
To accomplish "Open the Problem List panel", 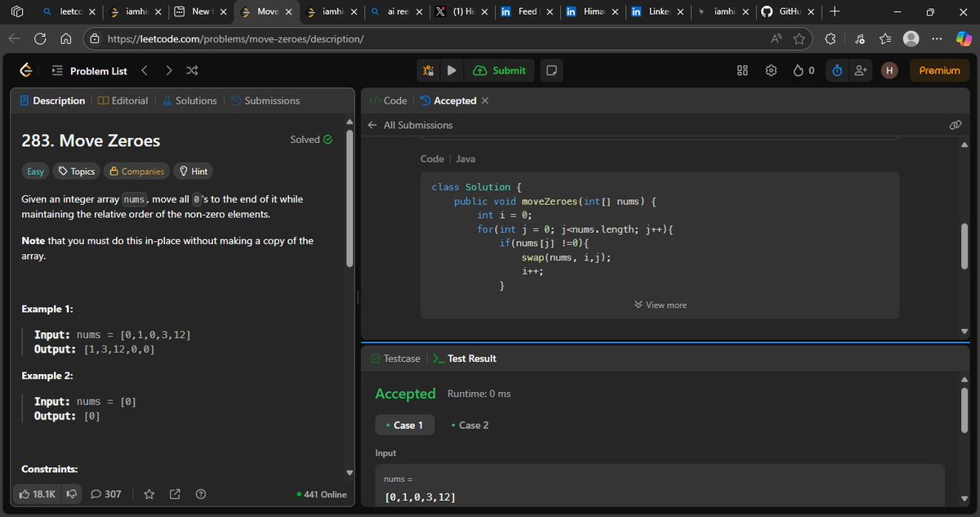I will [x=89, y=71].
